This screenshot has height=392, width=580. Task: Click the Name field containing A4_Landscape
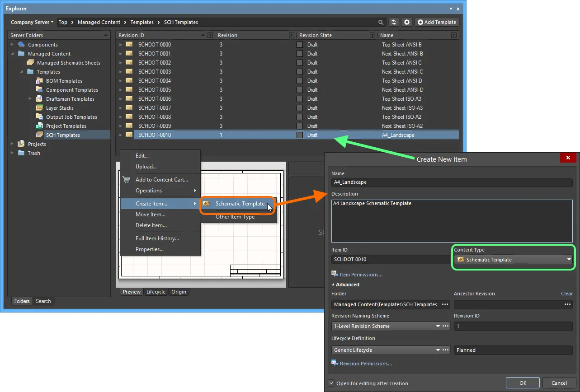pos(452,182)
